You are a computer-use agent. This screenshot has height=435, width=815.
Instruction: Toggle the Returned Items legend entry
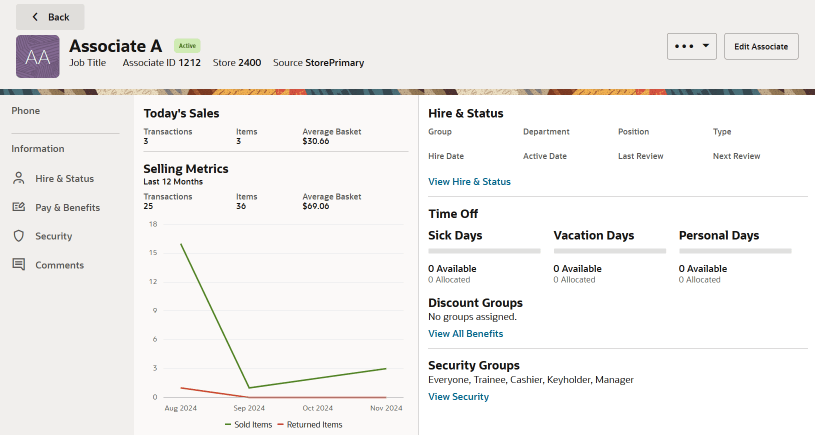point(310,425)
